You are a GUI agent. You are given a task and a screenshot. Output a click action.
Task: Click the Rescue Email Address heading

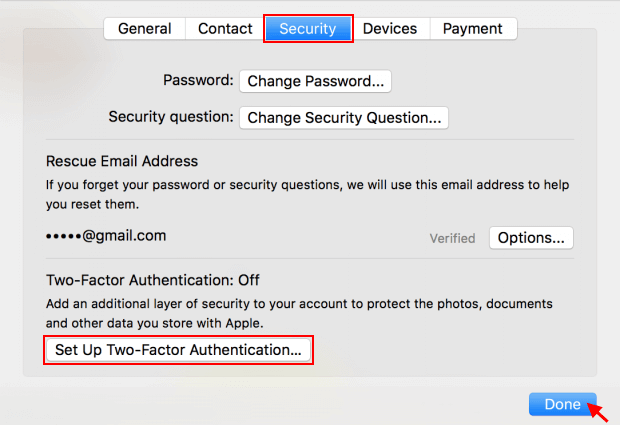pos(122,161)
